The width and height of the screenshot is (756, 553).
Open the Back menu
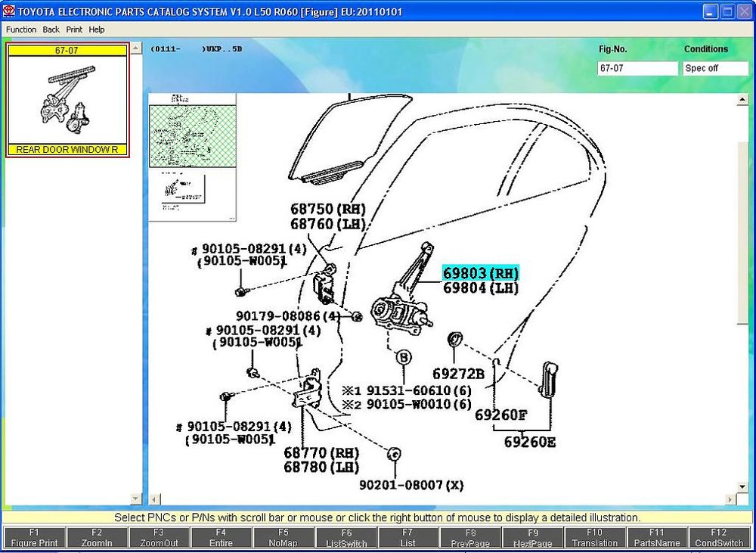coord(51,30)
